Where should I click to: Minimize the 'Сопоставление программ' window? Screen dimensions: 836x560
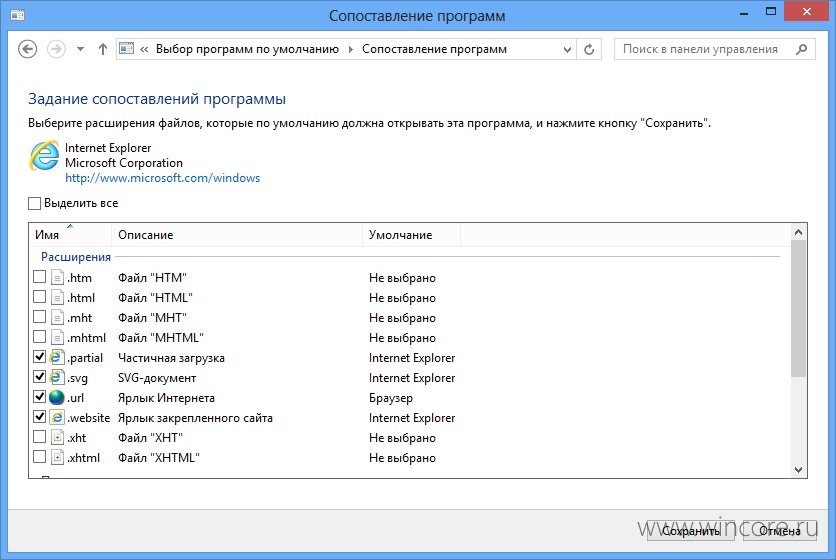pos(744,13)
